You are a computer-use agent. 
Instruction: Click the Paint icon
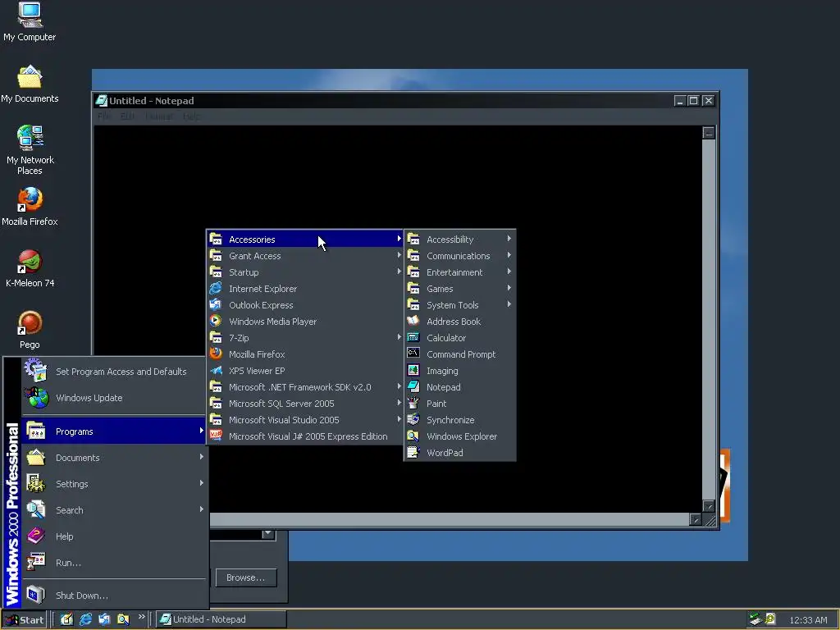[413, 403]
